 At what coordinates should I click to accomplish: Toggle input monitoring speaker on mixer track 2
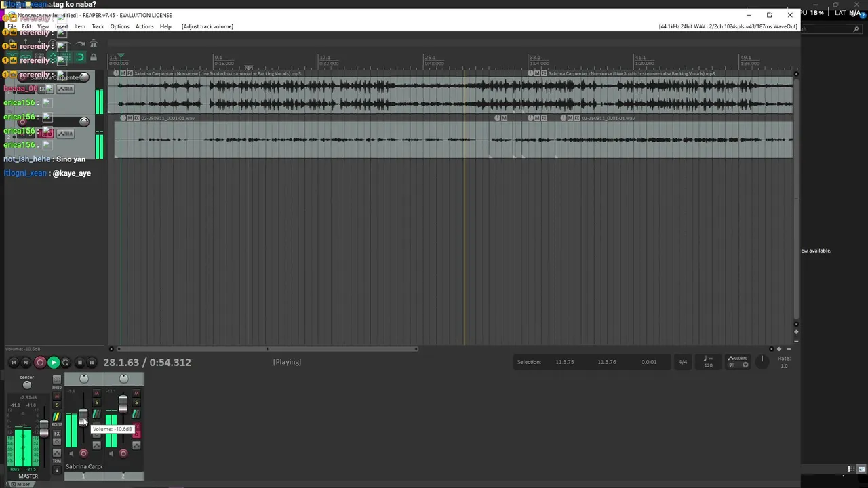point(111,453)
